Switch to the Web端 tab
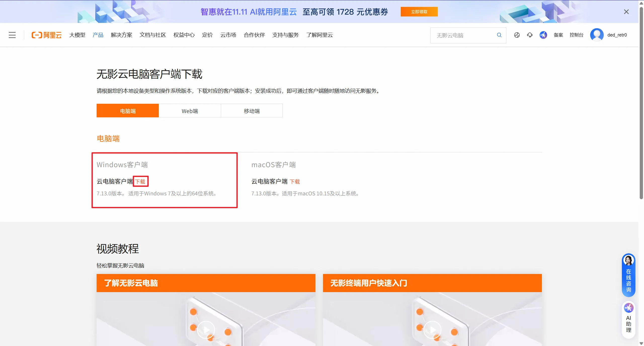Image resolution: width=644 pixels, height=346 pixels. click(x=190, y=111)
